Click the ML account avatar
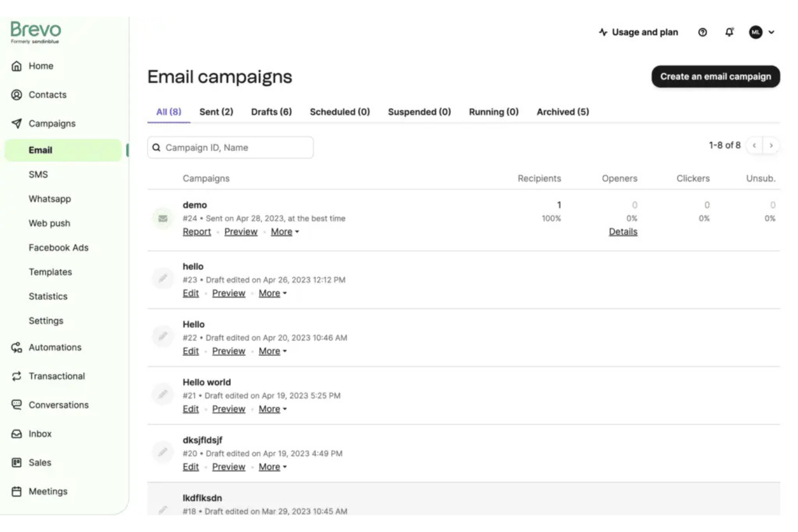 point(755,32)
